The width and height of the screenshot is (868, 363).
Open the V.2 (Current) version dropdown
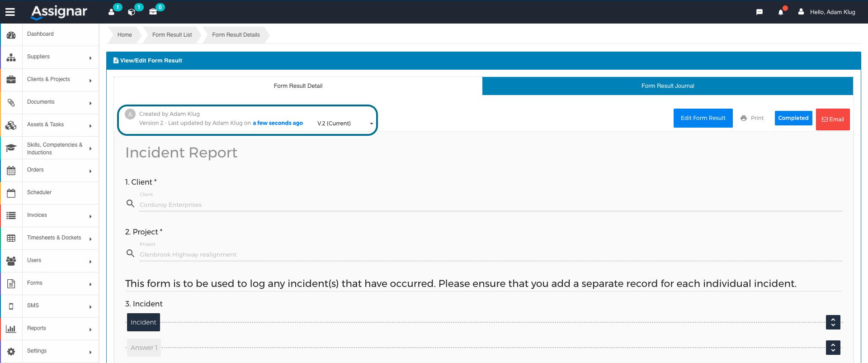click(345, 123)
